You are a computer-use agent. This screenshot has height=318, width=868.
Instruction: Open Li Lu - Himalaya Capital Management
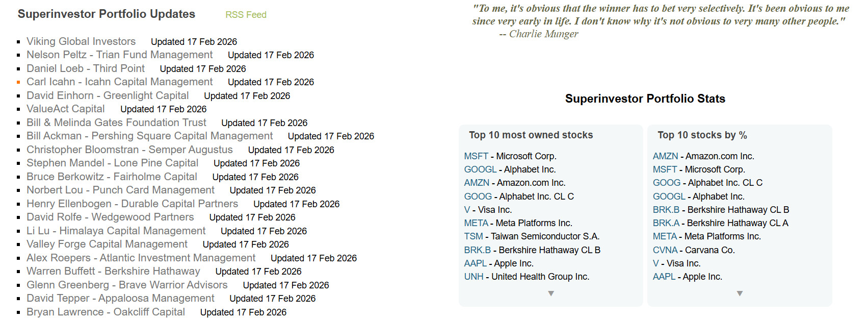[x=116, y=231]
